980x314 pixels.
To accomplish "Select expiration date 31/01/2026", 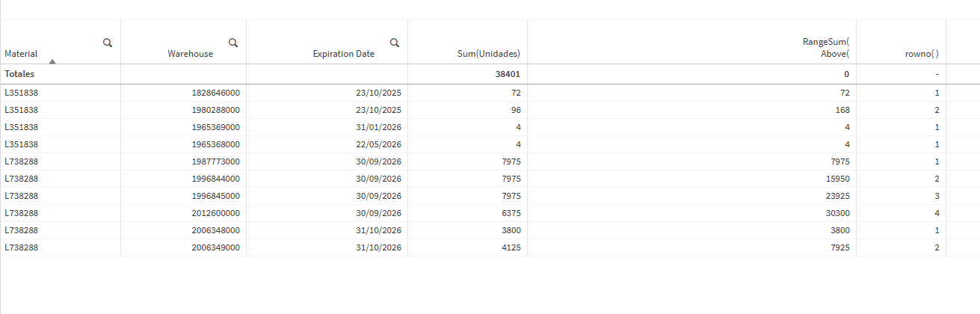I will pyautogui.click(x=378, y=127).
